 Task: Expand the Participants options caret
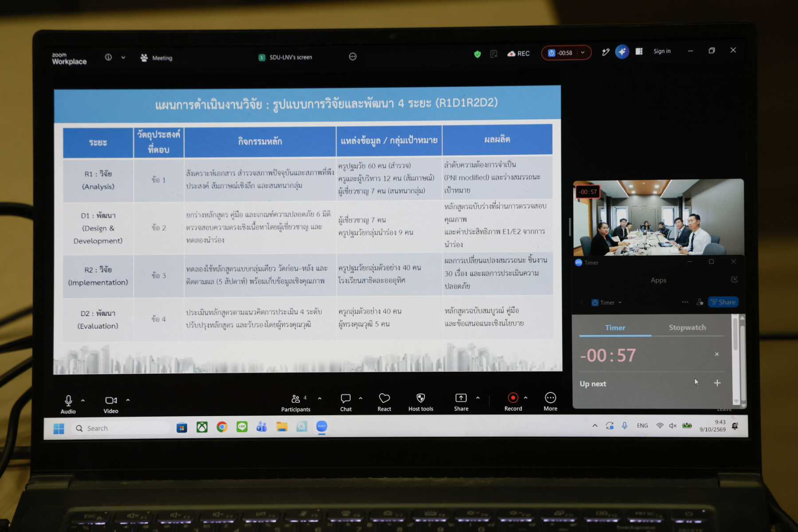click(x=320, y=399)
